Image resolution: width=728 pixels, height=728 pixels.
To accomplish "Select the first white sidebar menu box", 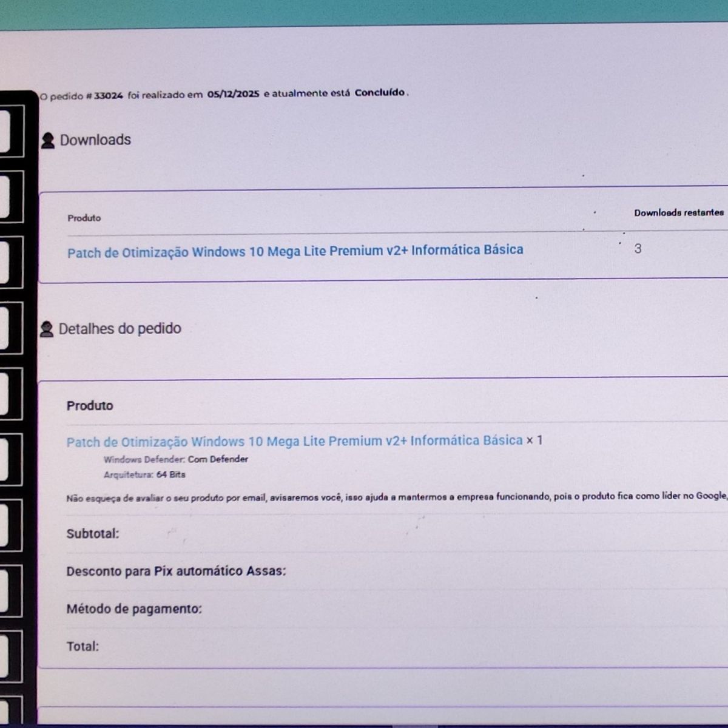I will 10,130.
